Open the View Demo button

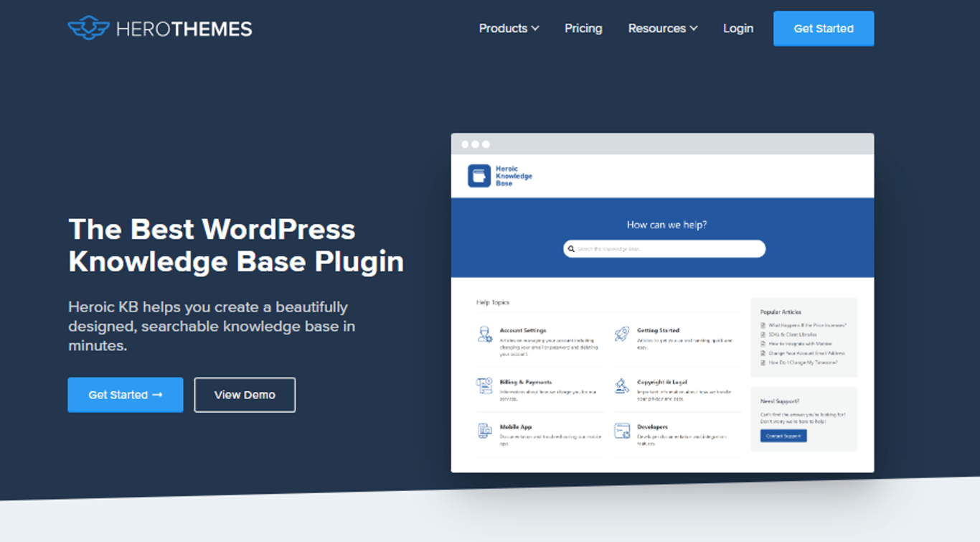pyautogui.click(x=245, y=395)
